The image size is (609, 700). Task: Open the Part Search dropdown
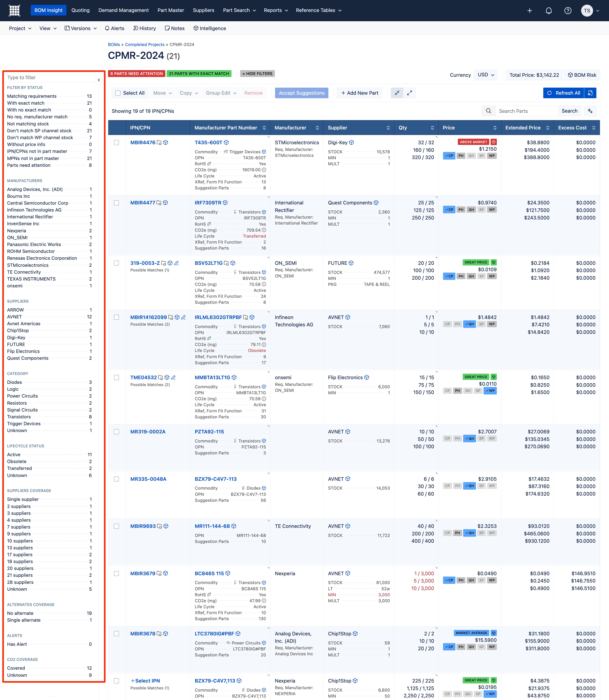pos(239,10)
